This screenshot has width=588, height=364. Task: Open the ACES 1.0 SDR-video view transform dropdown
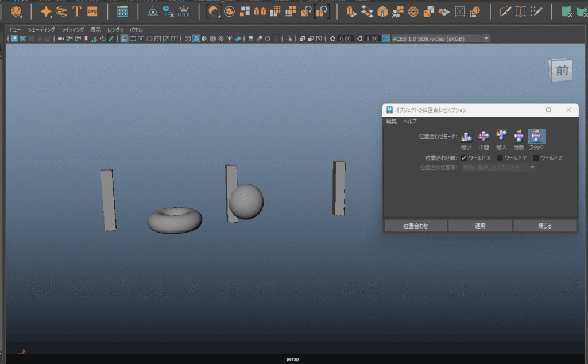486,38
